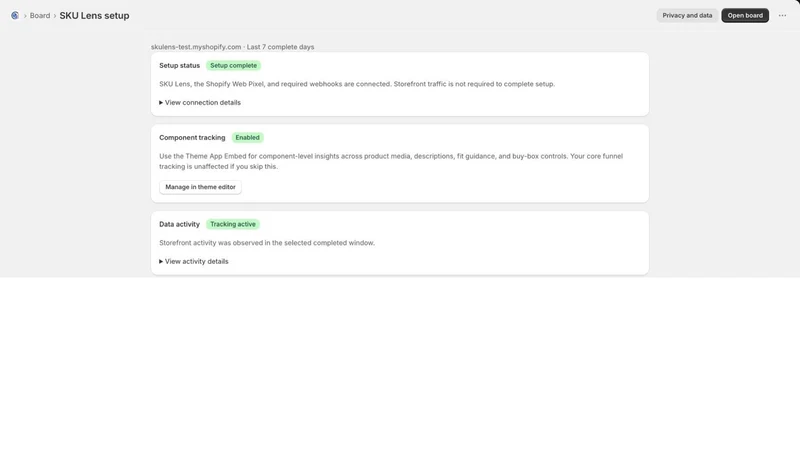The height and width of the screenshot is (450, 800).
Task: Click the breadcrumb chevron before Board
Action: click(25, 16)
